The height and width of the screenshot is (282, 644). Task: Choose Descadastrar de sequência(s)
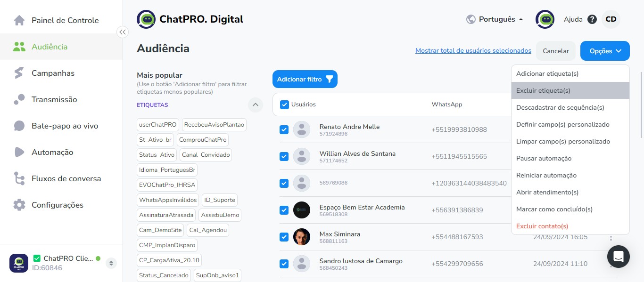point(570,107)
